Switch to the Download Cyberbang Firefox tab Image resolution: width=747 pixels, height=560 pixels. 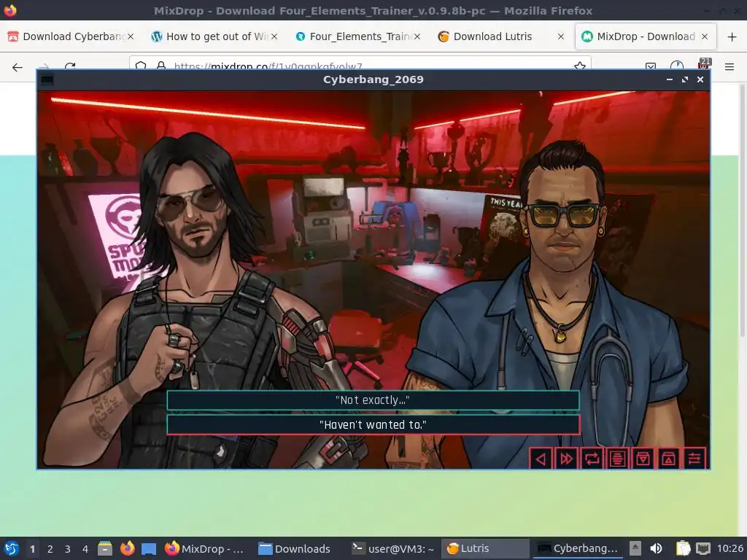click(71, 36)
